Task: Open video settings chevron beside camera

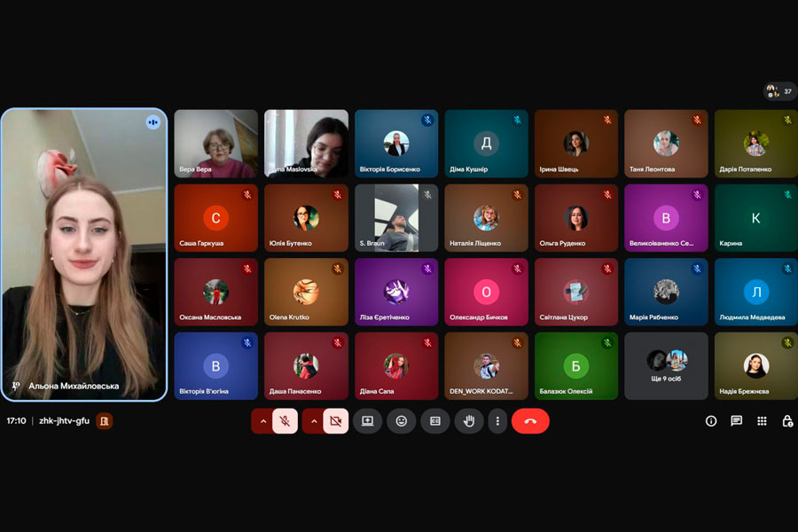Action: tap(314, 421)
